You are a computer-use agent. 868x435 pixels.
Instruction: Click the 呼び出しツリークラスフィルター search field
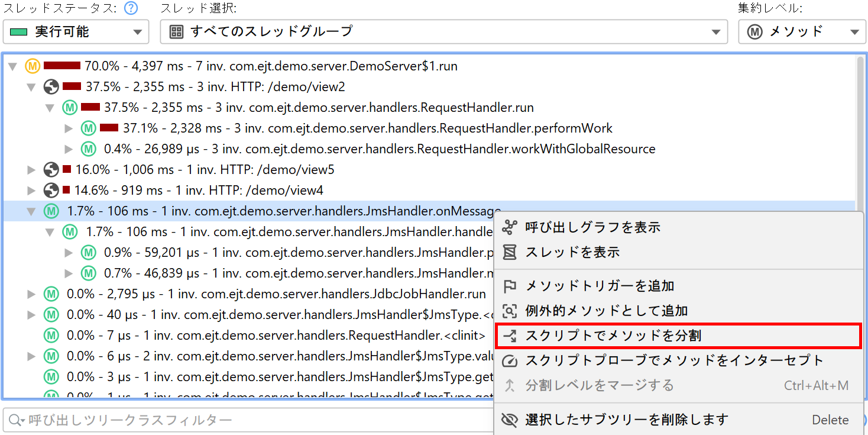pos(248,420)
